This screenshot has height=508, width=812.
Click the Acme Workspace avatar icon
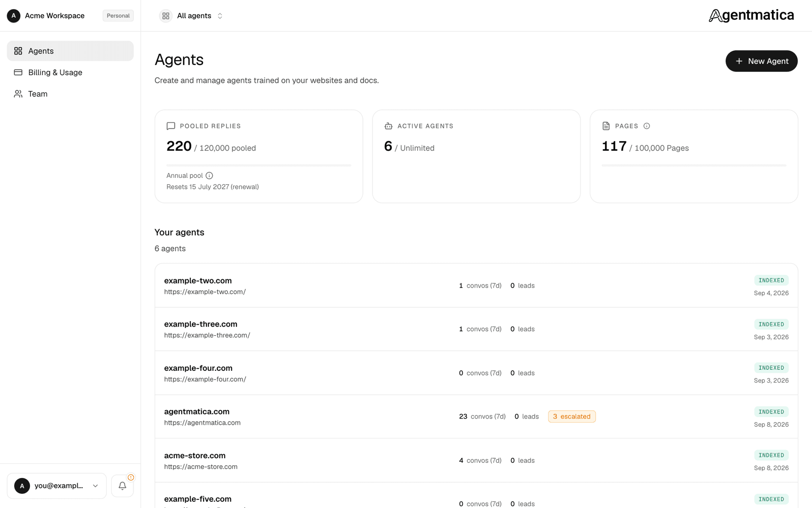(x=14, y=16)
